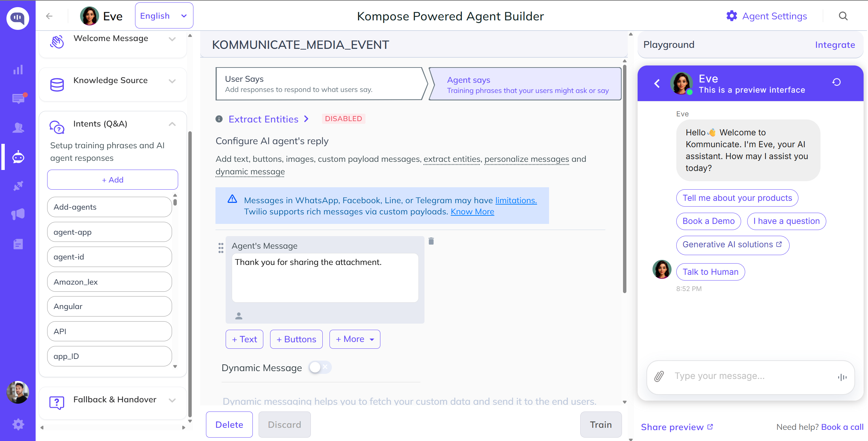The image size is (868, 441).
Task: Open the Share preview link
Action: pos(677,427)
